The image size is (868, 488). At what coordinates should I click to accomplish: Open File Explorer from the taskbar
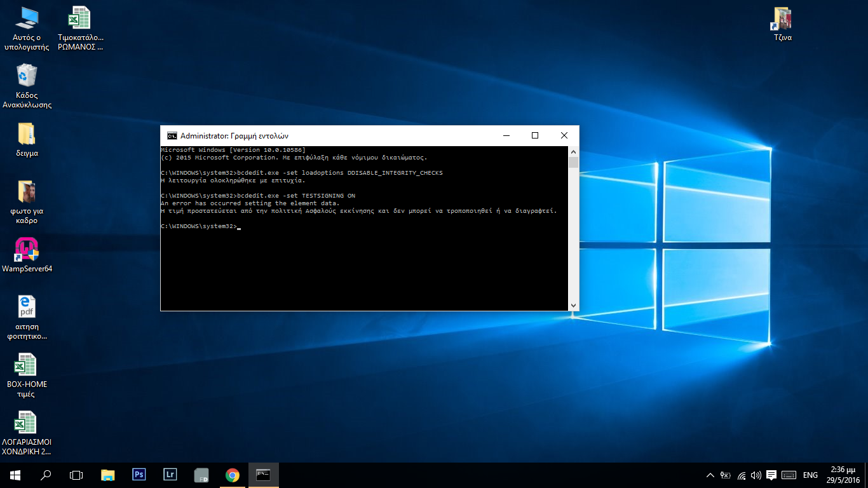[x=108, y=475]
